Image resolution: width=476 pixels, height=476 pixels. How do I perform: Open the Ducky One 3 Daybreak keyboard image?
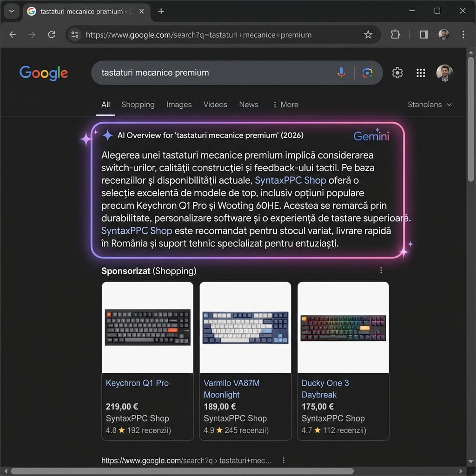343,328
